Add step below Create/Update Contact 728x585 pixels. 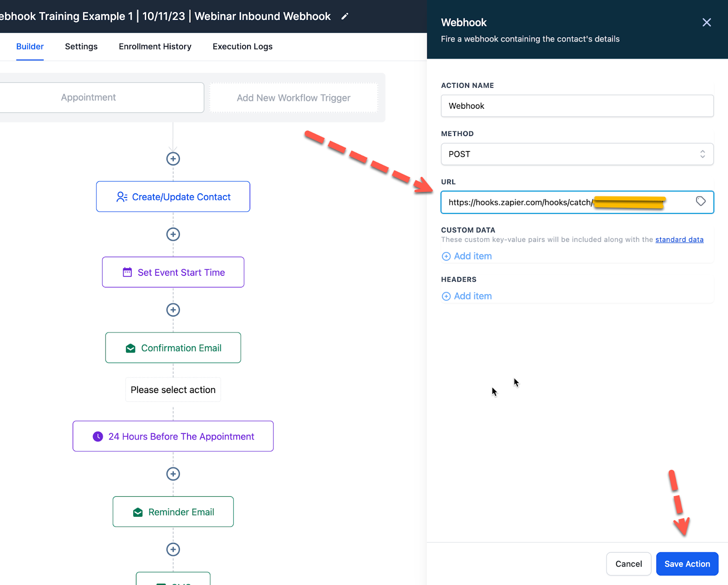[x=173, y=234]
